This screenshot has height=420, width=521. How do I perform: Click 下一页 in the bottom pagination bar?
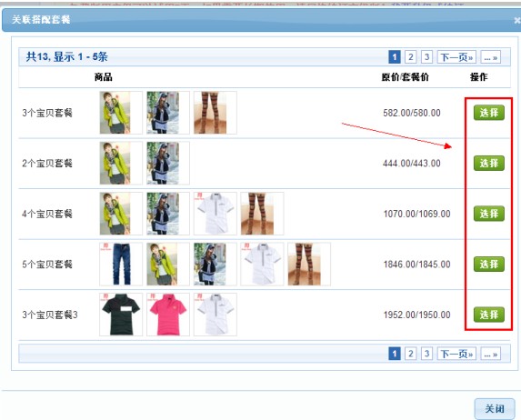[x=456, y=354]
